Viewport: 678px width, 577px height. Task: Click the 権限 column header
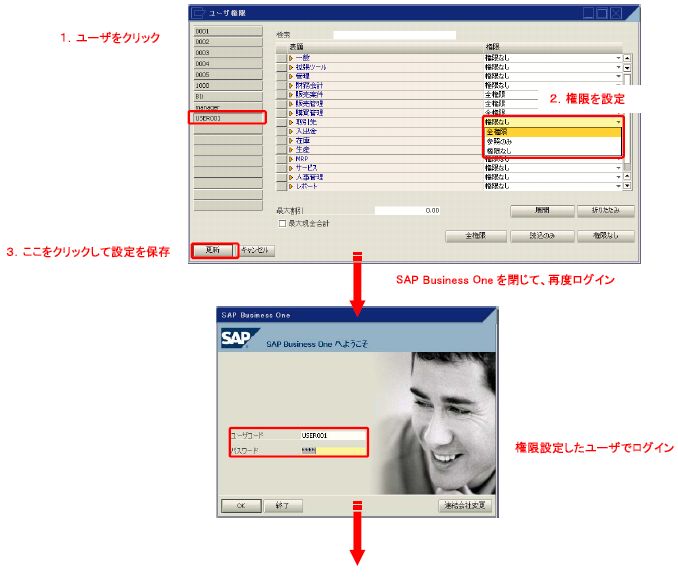(553, 47)
